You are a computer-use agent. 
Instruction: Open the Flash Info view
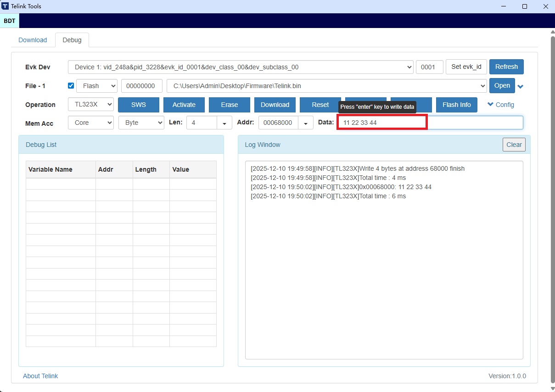tap(456, 105)
